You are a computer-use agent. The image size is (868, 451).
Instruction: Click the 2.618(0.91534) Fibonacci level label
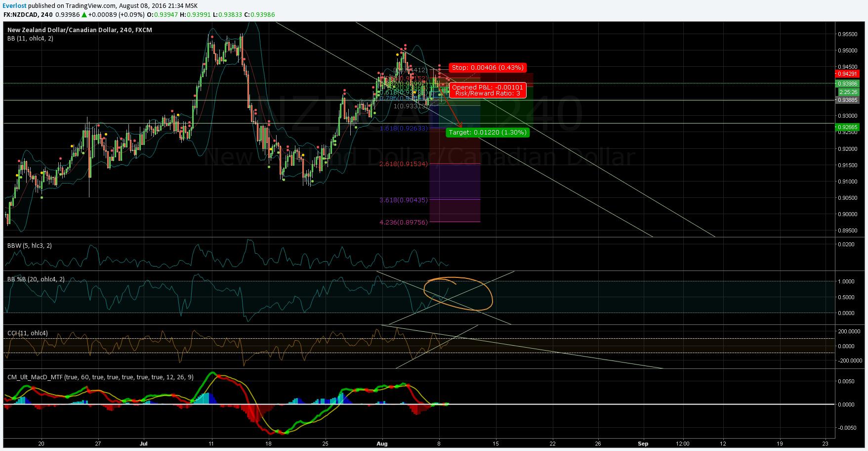point(404,164)
